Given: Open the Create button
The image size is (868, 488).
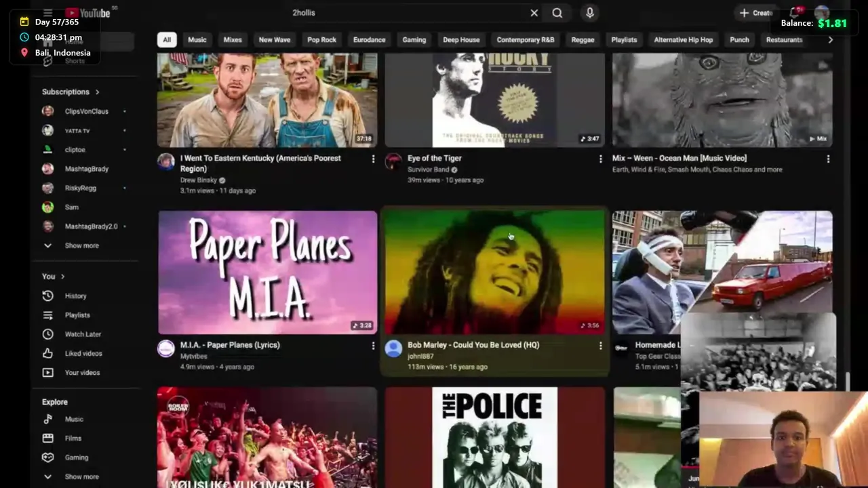Looking at the screenshot, I should [x=755, y=13].
